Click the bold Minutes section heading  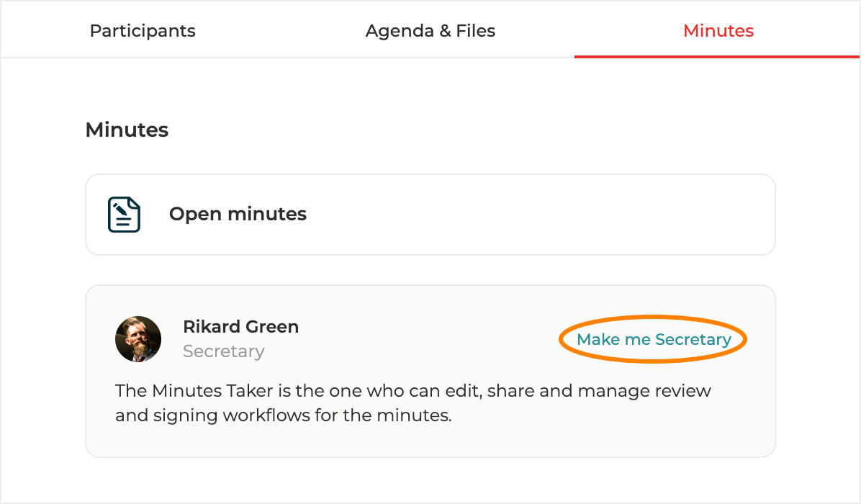pyautogui.click(x=127, y=130)
